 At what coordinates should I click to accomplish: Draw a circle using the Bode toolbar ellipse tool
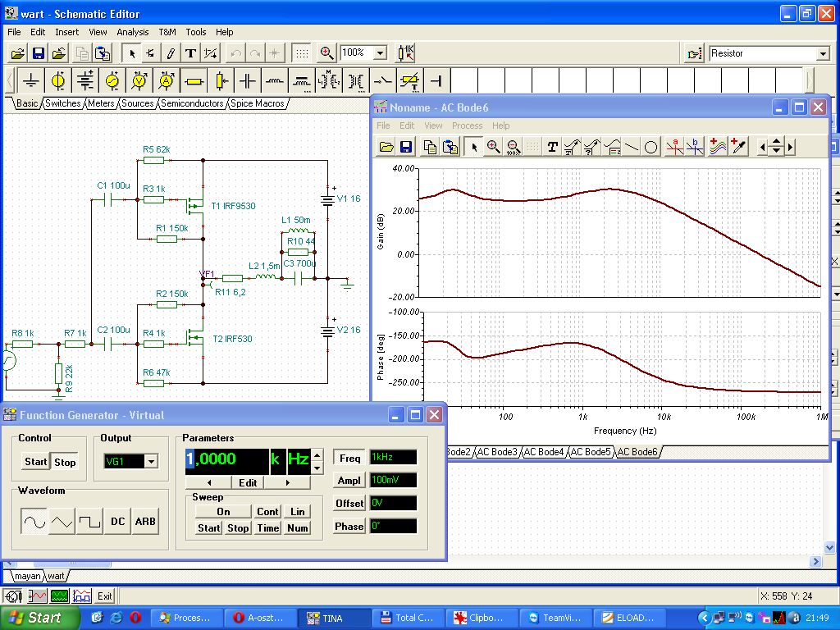click(651, 147)
